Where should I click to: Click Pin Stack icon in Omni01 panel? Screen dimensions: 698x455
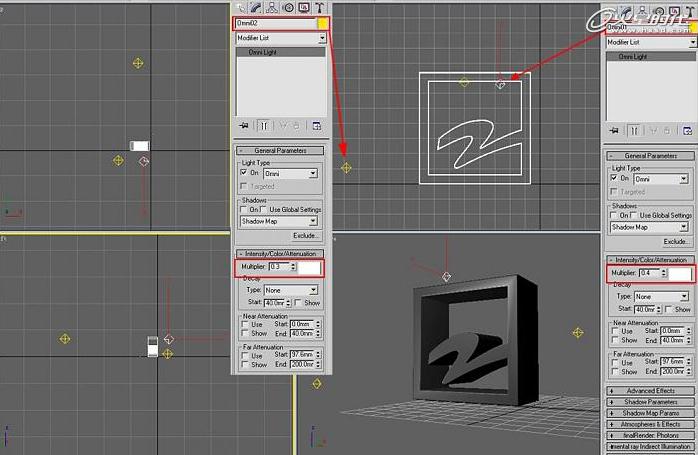[614, 131]
